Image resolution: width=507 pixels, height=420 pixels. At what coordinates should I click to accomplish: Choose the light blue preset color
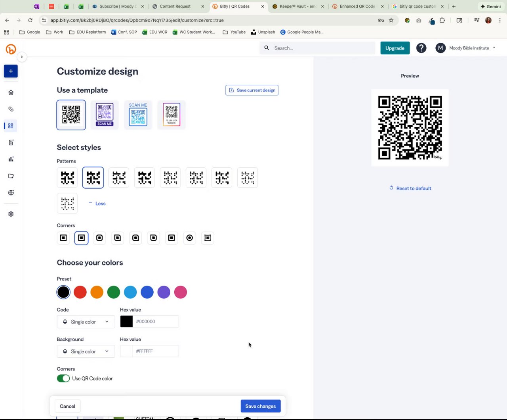point(130,292)
